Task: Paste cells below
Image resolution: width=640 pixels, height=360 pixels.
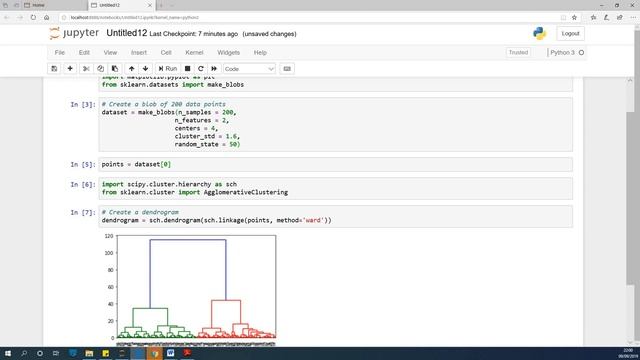Action: tap(115, 69)
